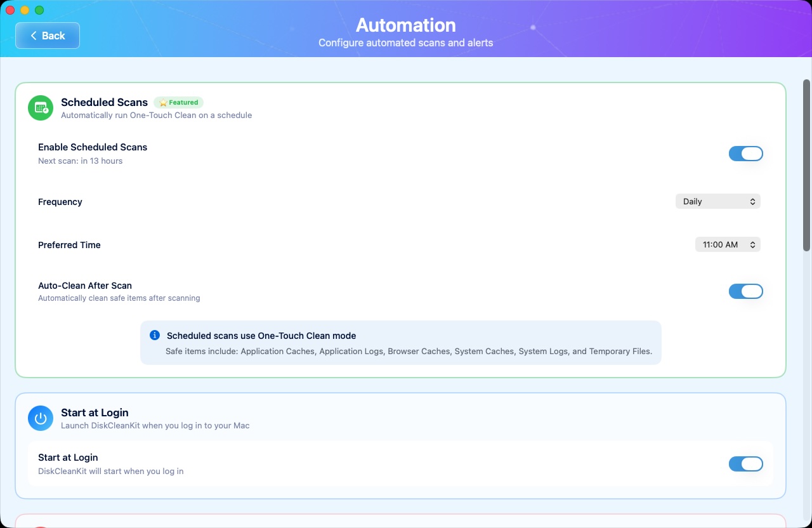Viewport: 812px width, 528px height.
Task: Click the Automation page title
Action: coord(405,25)
